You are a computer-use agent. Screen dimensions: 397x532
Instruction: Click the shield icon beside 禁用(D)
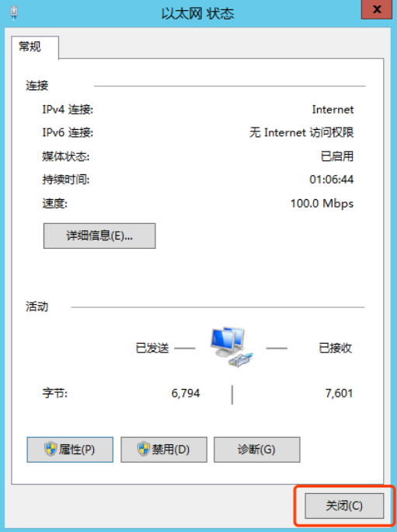pyautogui.click(x=144, y=450)
